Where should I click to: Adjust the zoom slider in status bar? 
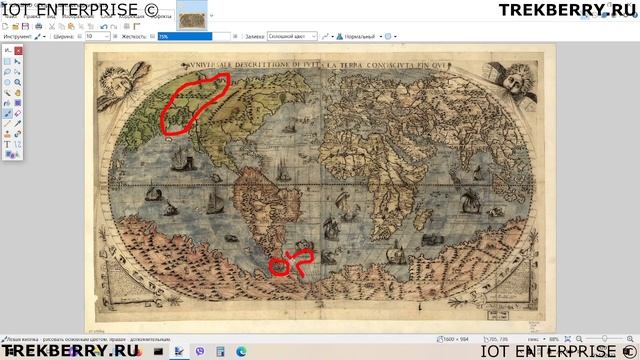[x=604, y=339]
